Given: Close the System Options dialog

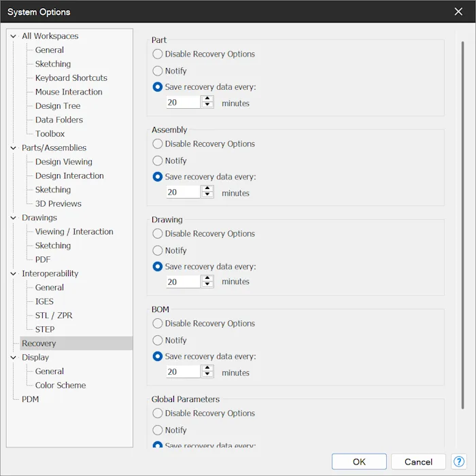Looking at the screenshot, I should (458, 12).
